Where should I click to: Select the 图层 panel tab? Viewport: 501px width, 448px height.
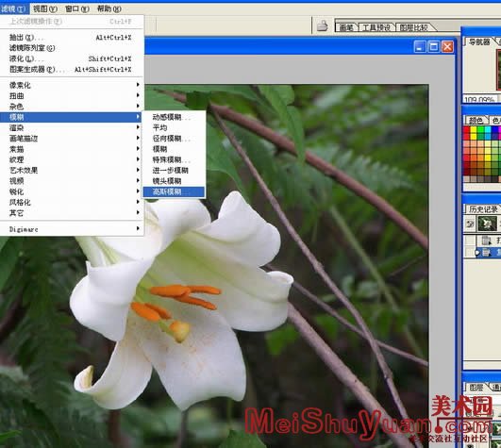(x=476, y=388)
